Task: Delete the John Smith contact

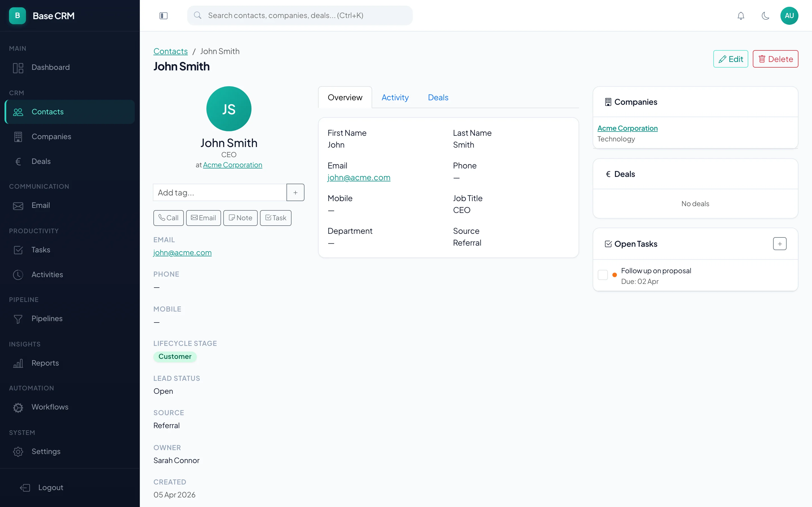Action: (775, 59)
